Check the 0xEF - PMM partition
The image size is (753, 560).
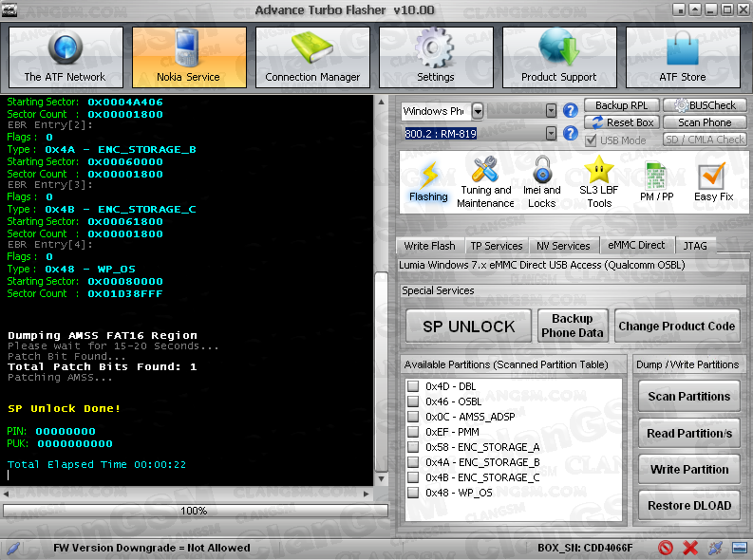[x=412, y=432]
